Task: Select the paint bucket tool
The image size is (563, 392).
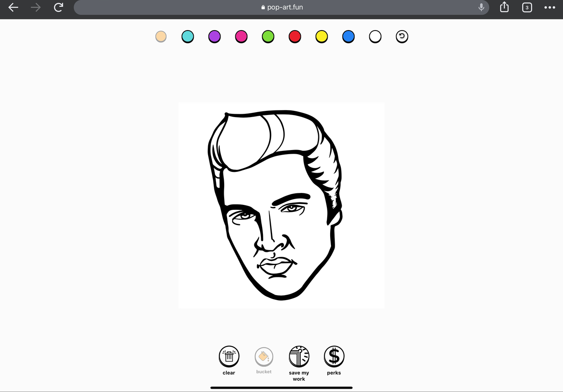Action: 264,357
